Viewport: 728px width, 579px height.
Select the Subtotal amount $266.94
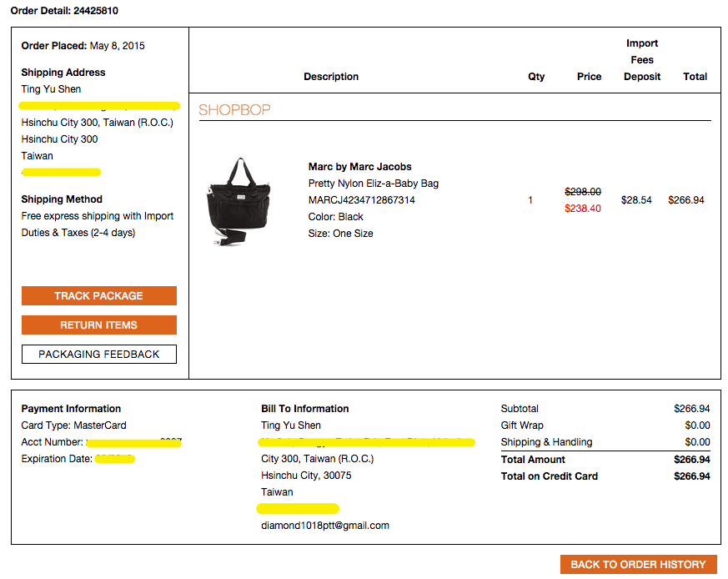[x=692, y=409]
